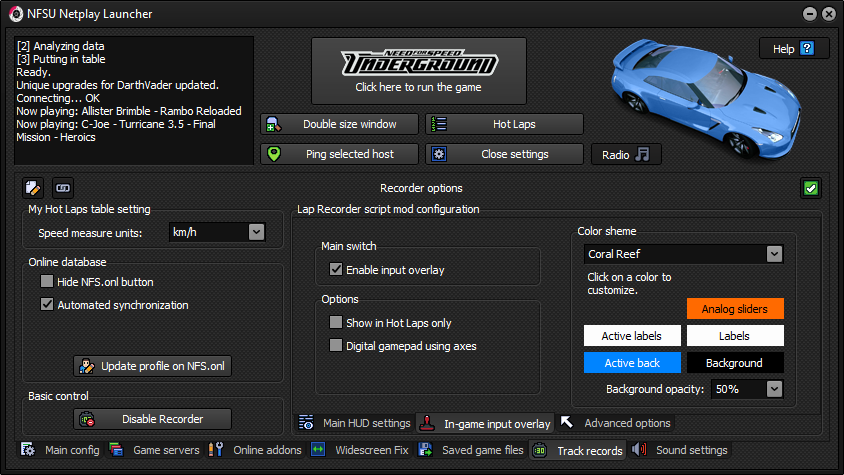Click the Widescreen Fix arrows icon
844x475 pixels.
318,450
